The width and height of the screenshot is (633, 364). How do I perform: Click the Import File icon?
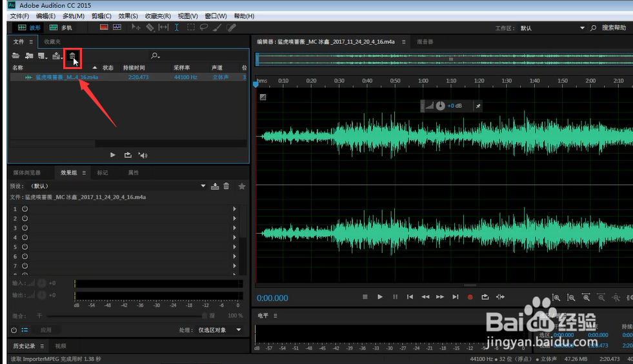(x=29, y=56)
